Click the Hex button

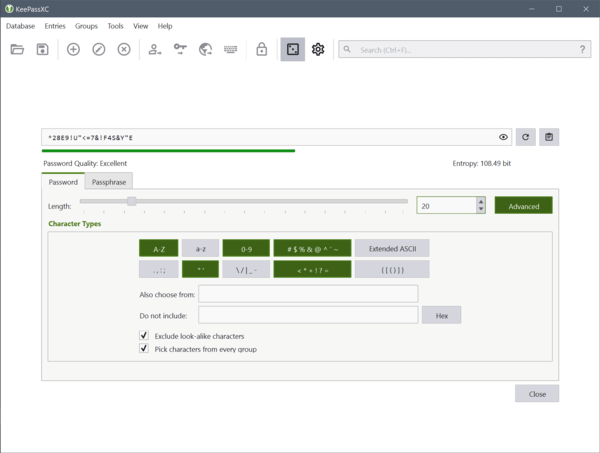[442, 315]
